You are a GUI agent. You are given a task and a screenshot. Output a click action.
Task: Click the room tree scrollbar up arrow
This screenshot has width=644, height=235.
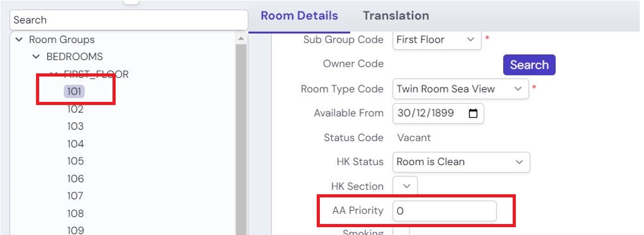pyautogui.click(x=241, y=39)
